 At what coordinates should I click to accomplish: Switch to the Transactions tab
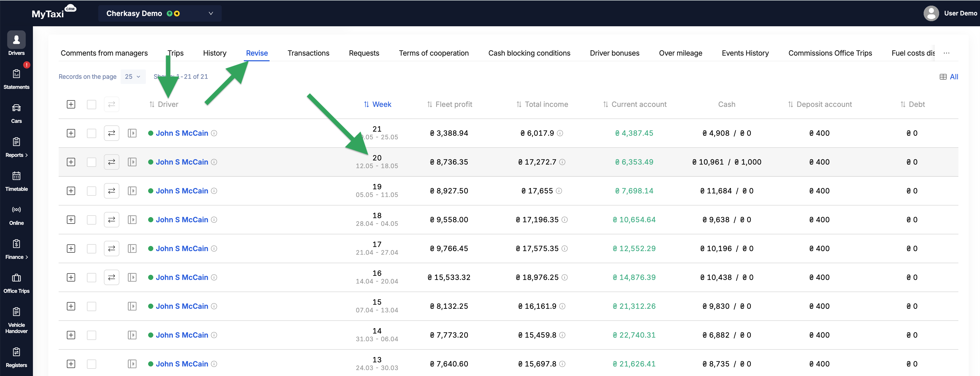click(x=308, y=53)
